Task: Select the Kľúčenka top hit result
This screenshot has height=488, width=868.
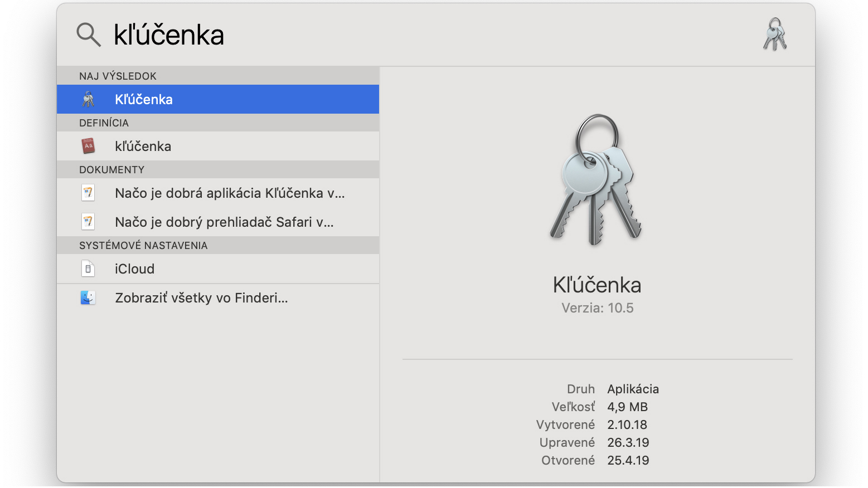Action: 218,99
